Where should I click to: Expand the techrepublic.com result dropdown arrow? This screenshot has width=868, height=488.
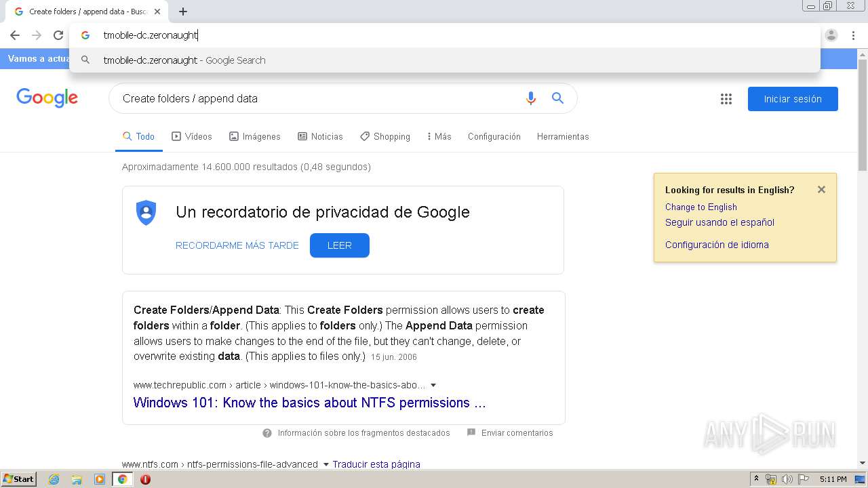tap(433, 385)
